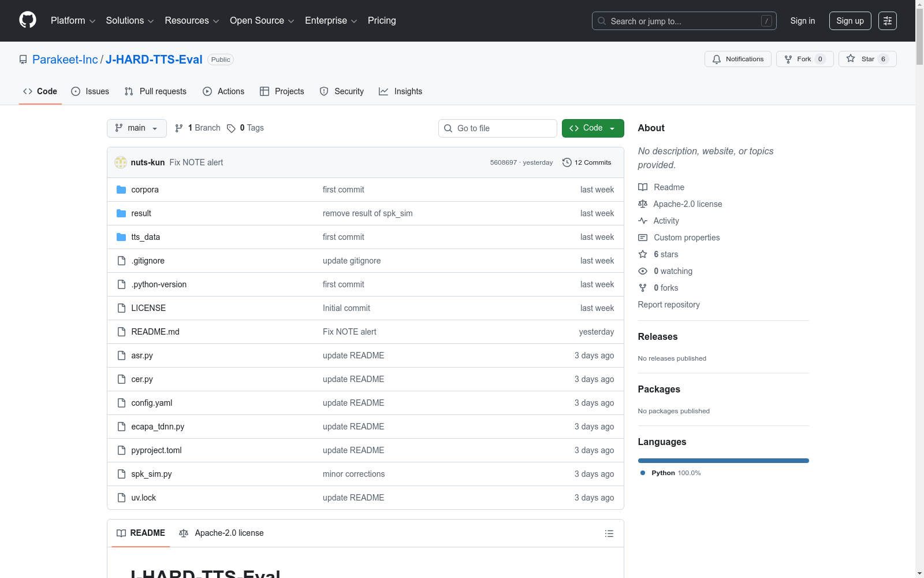
Task: Click the tags icon beside 0 Tags
Action: [x=231, y=128]
